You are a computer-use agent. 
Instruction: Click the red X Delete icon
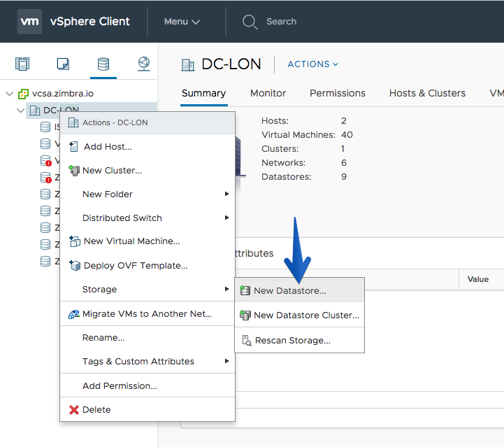[x=74, y=410]
